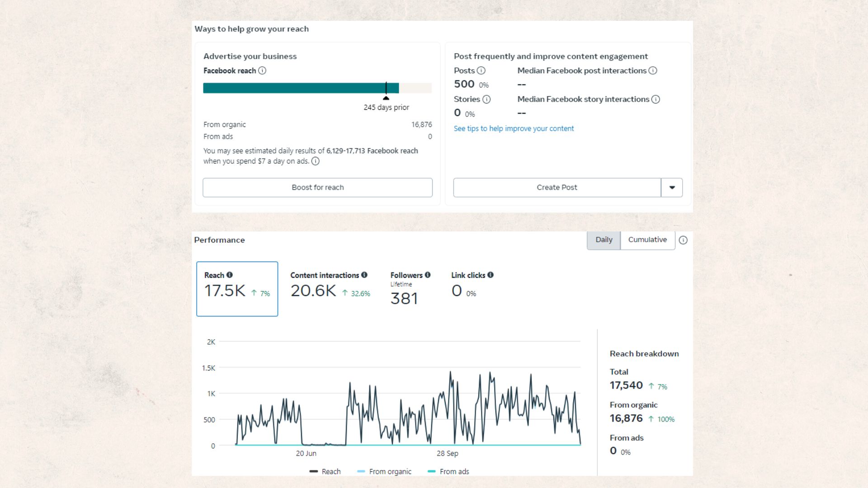Click Median Facebook post interactions info icon
The width and height of the screenshot is (868, 488).
coord(653,70)
